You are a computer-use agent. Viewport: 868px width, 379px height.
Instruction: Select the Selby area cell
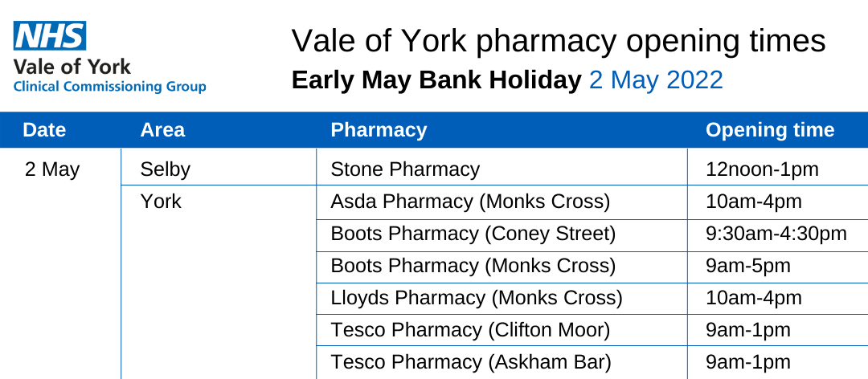tap(165, 169)
